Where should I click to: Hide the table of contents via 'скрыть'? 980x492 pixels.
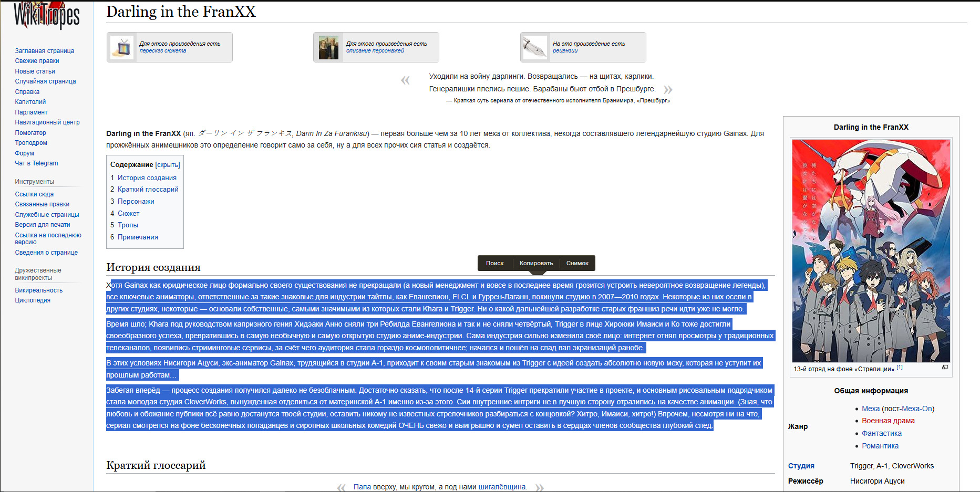pyautogui.click(x=168, y=165)
